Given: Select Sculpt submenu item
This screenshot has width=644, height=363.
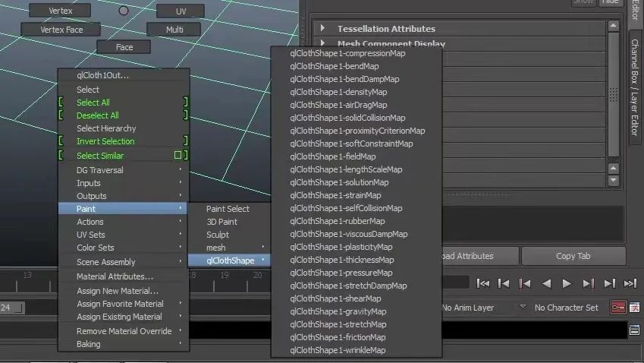Looking at the screenshot, I should tap(229, 235).
